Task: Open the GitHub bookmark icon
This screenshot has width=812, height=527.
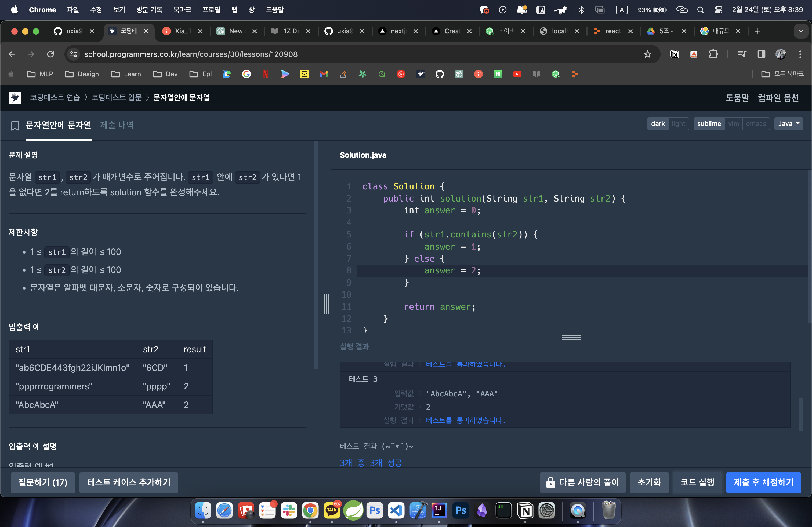Action: coord(440,74)
